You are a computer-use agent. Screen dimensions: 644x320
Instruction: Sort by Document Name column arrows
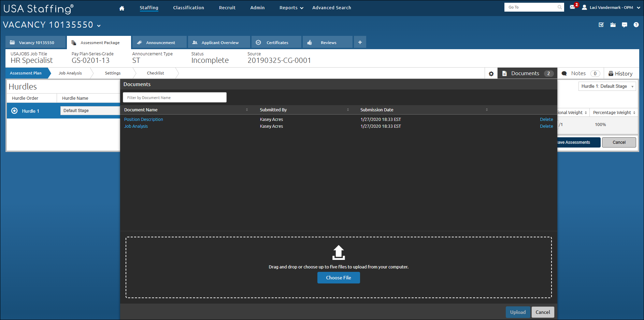click(x=247, y=110)
